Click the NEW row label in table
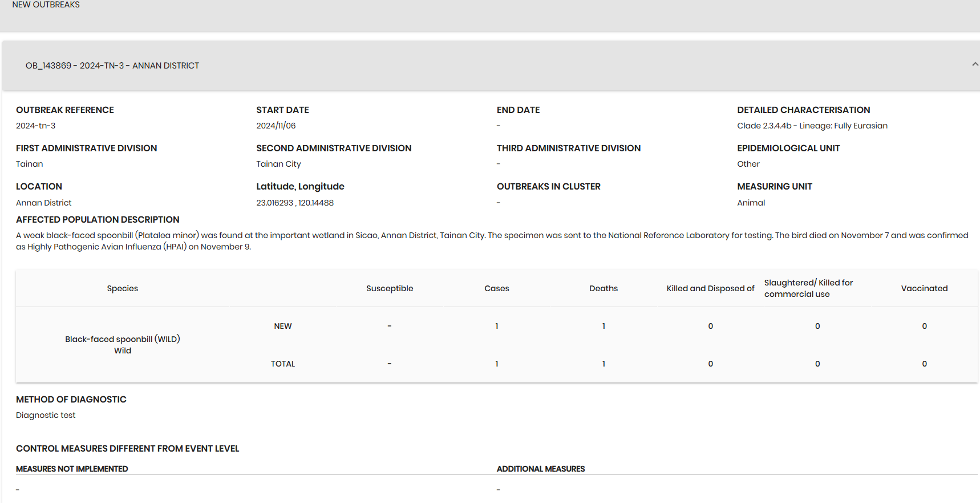The image size is (980, 503). point(282,326)
